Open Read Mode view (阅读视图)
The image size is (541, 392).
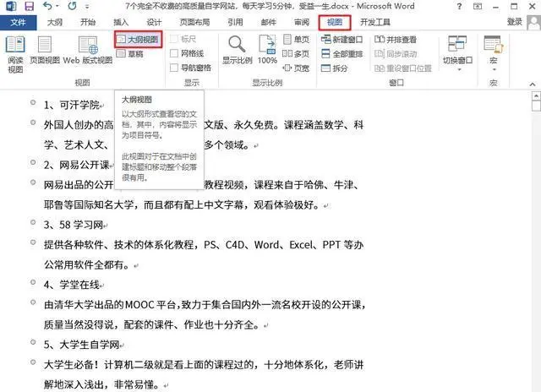15,54
